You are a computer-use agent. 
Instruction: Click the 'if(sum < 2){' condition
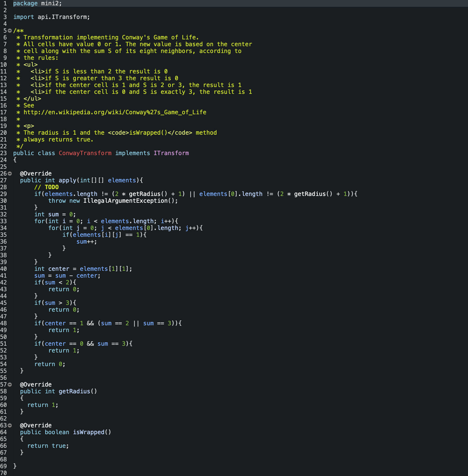tap(55, 282)
